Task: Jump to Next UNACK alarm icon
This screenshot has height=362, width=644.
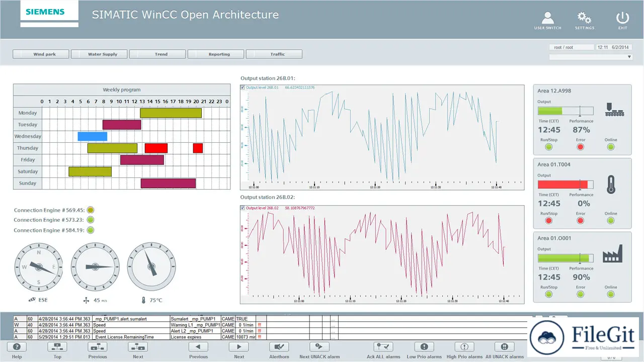Action: click(319, 347)
